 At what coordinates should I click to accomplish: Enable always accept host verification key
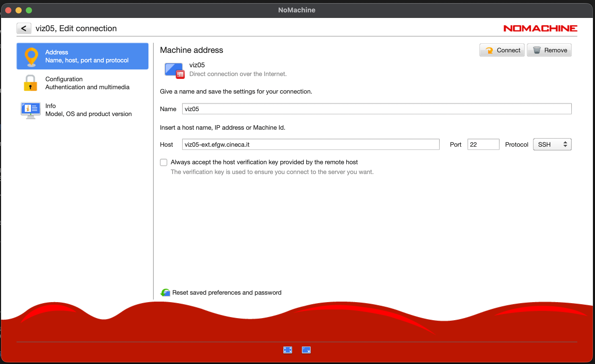[x=164, y=162]
